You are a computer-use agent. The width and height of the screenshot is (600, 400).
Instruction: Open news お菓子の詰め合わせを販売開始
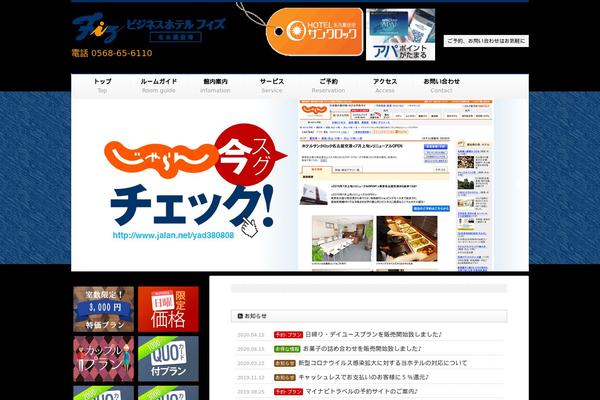pyautogui.click(x=362, y=349)
